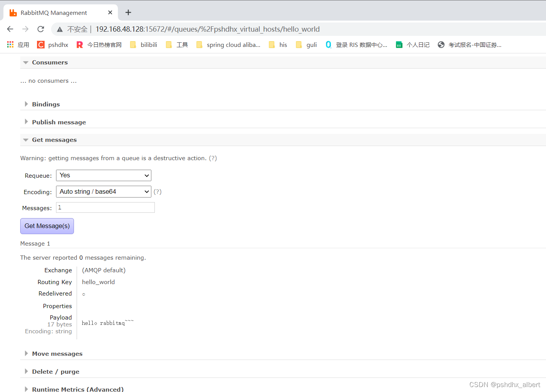Click the hello_world routing key value
The image size is (546, 392).
coord(98,282)
